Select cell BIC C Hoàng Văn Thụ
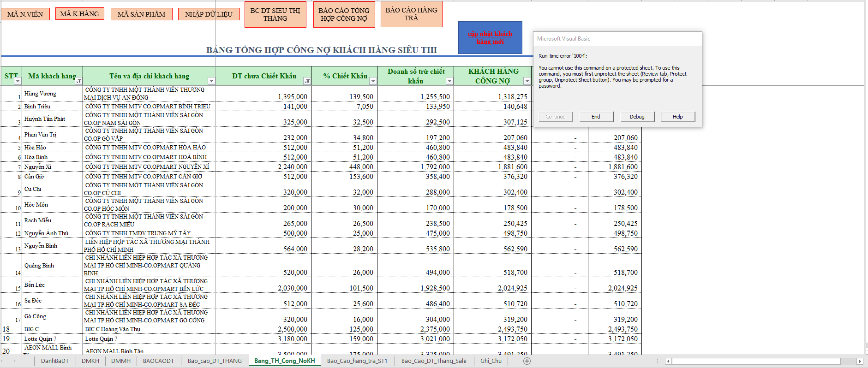The image size is (868, 368). 149,329
